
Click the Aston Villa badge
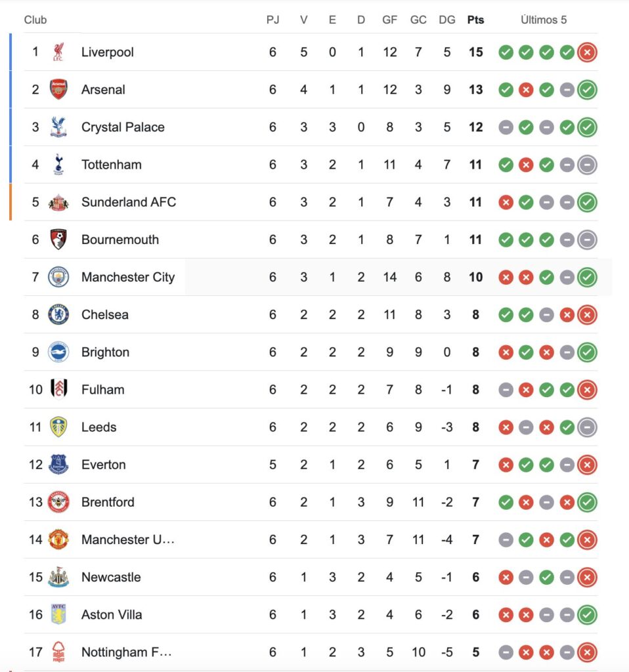59,615
